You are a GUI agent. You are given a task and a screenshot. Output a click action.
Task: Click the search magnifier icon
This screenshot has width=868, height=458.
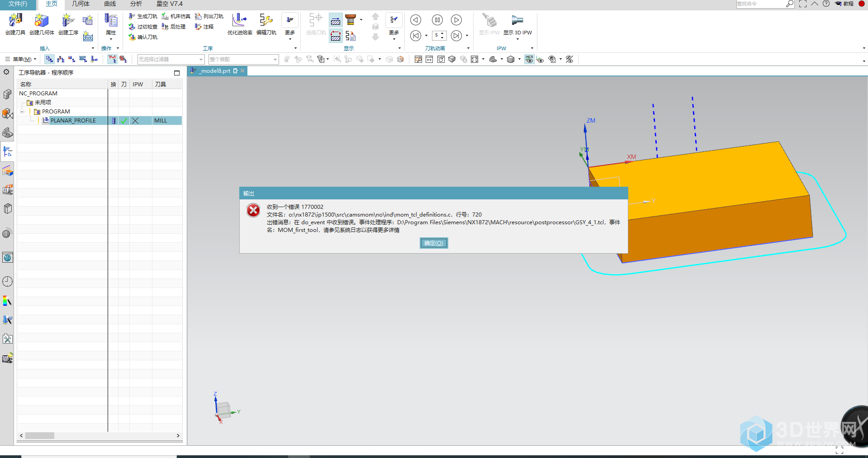pos(789,4)
